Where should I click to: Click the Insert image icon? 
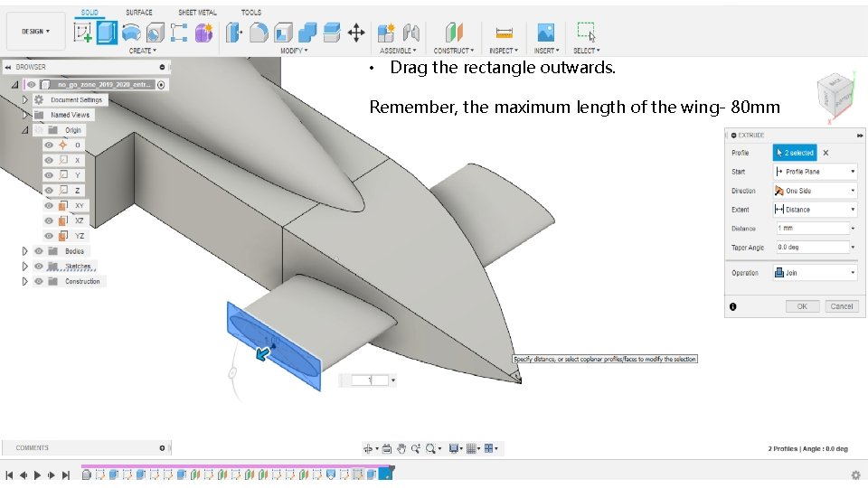pyautogui.click(x=546, y=33)
